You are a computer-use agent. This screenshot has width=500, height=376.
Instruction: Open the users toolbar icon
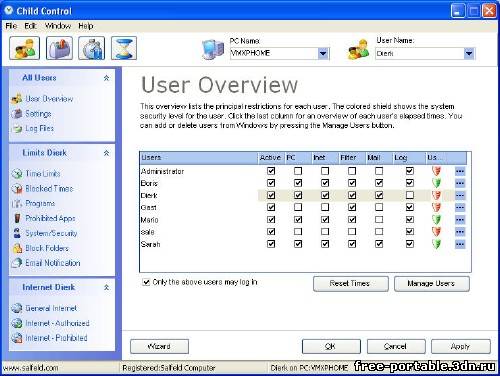[25, 48]
